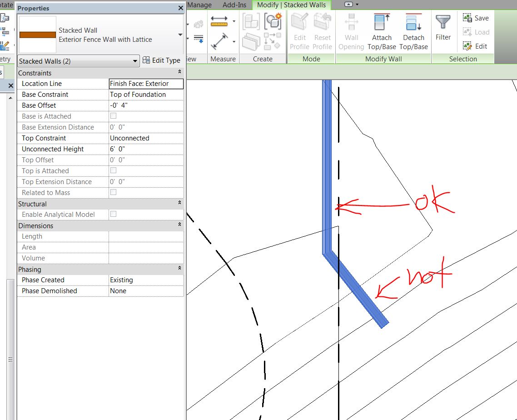Click the Top Extension Distance label
Viewport: 517px width, 420px height.
coord(57,182)
